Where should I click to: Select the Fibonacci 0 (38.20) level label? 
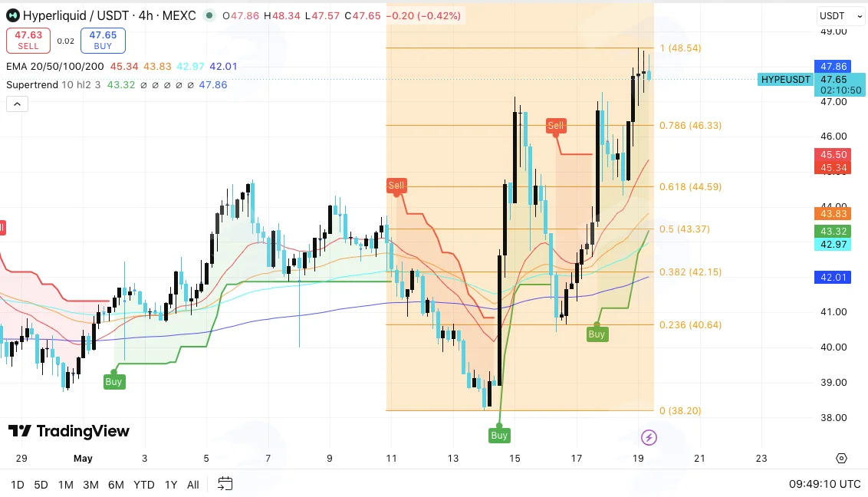pyautogui.click(x=680, y=410)
